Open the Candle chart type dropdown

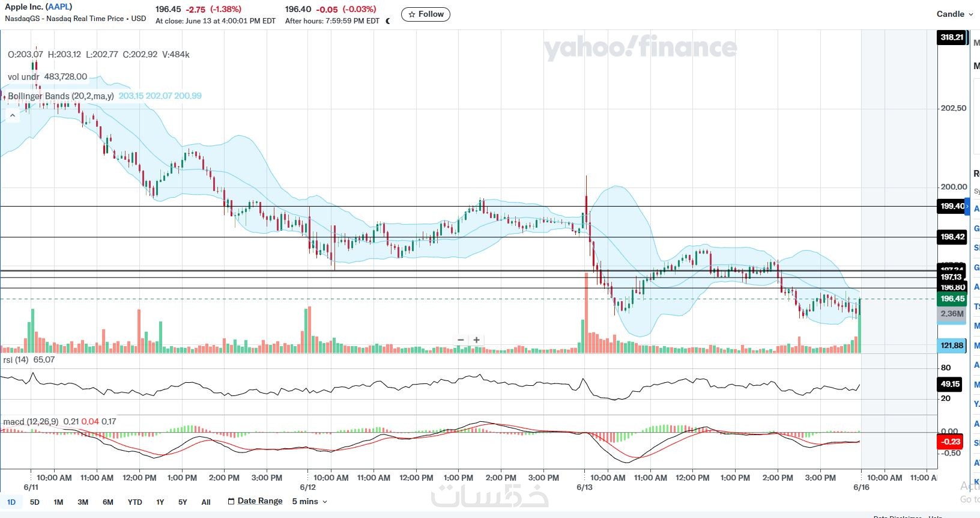coord(954,14)
